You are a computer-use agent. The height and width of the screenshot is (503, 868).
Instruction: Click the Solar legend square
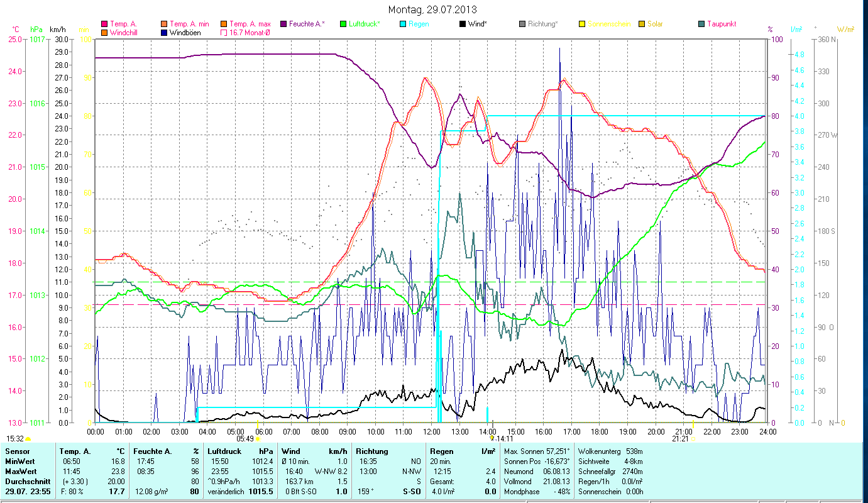(642, 24)
